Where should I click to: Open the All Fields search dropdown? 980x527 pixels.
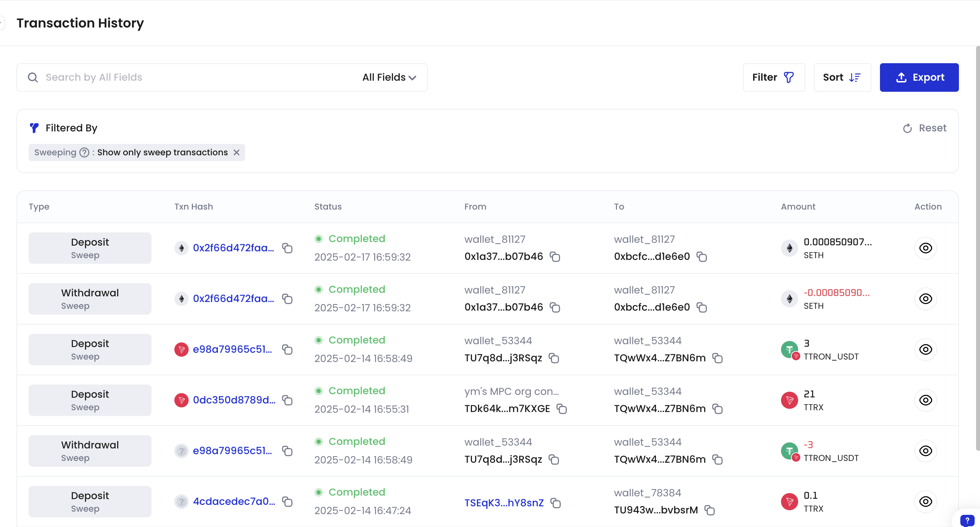389,77
